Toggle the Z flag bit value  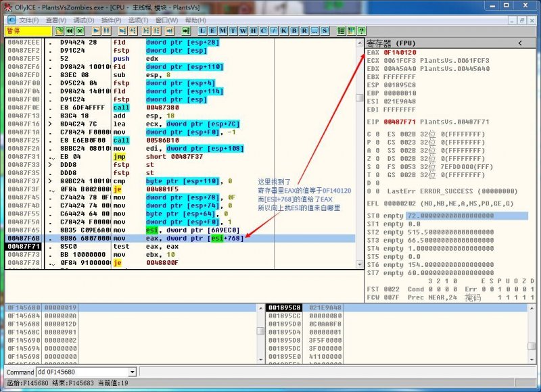coord(378,159)
